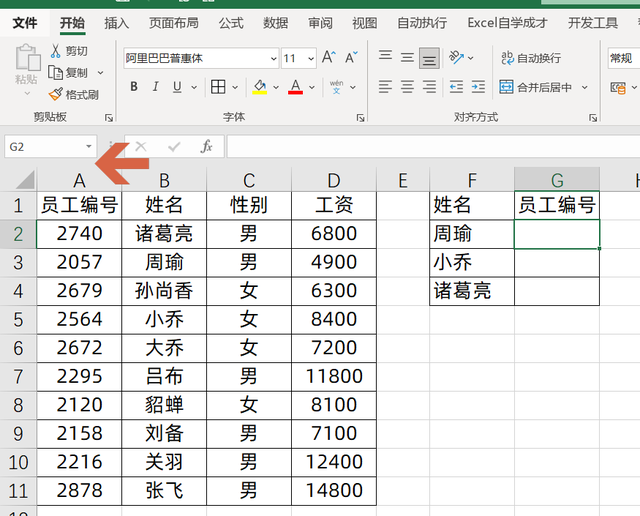Apply the fill color bucket
Screen dimensions: 640x516
[260, 87]
